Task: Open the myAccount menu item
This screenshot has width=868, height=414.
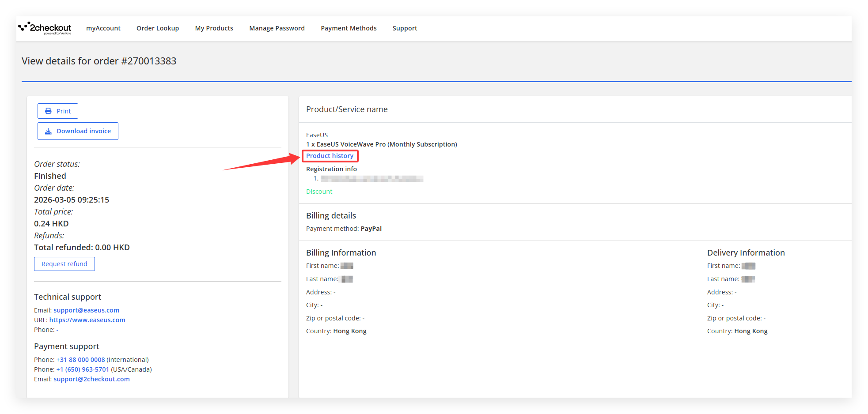Action: click(103, 28)
